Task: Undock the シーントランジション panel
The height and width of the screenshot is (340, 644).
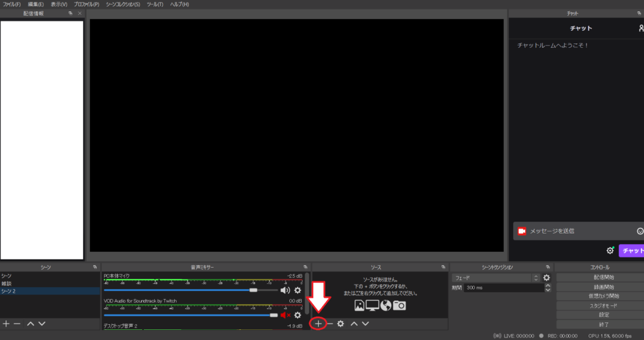Action: pos(548,267)
